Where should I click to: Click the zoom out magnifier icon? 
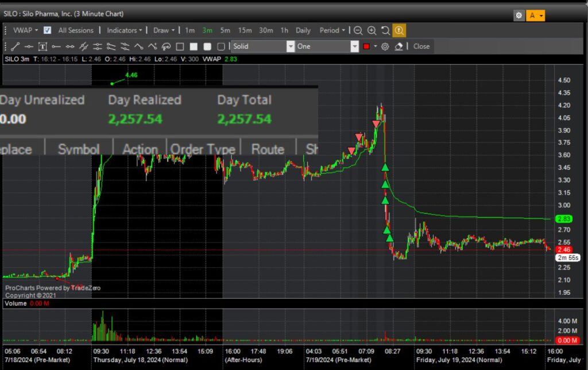[358, 30]
